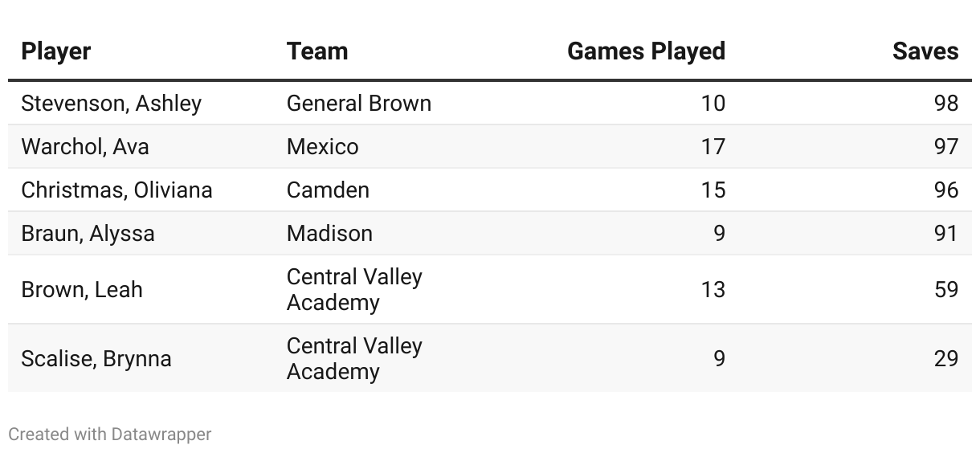The height and width of the screenshot is (453, 980).
Task: Open the Created with Datawrapper link
Action: pyautogui.click(x=110, y=435)
